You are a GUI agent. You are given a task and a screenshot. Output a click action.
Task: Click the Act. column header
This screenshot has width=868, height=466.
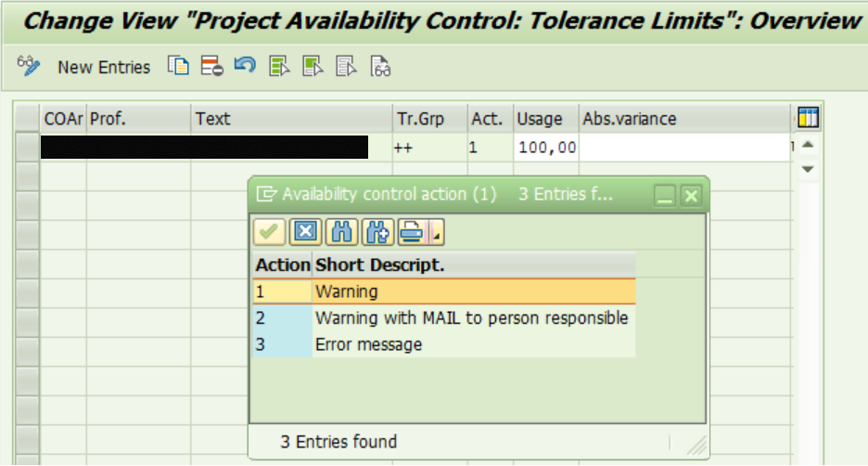[x=491, y=119]
